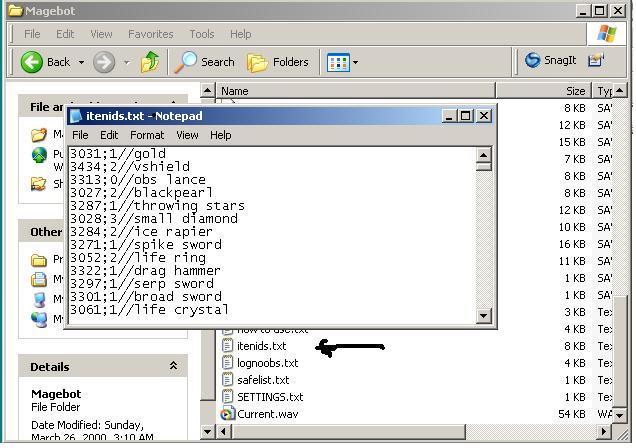The height and width of the screenshot is (448, 636).
Task: Open the Views dropdown arrow
Action: (x=356, y=62)
